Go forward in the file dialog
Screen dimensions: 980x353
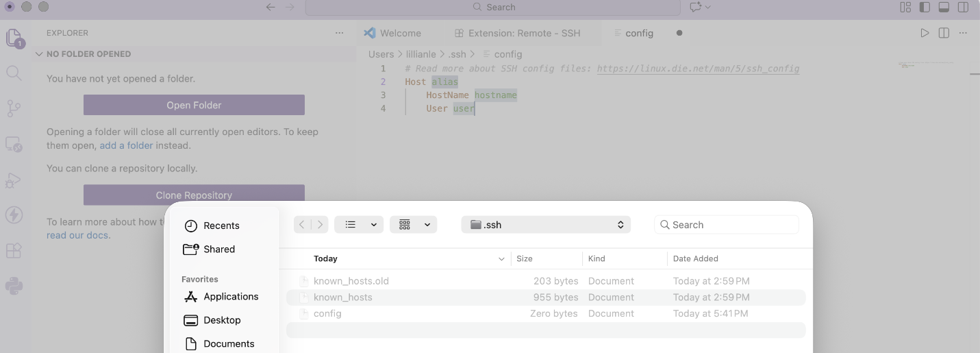point(320,224)
